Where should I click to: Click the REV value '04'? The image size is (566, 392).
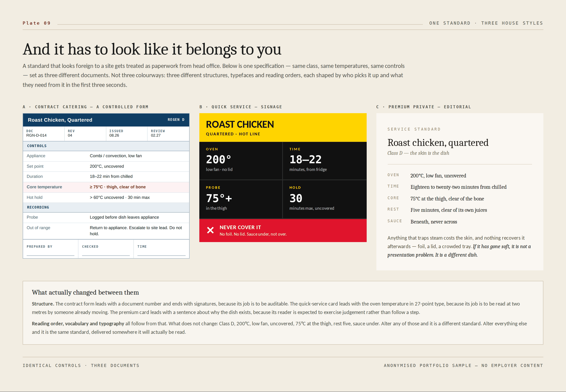70,135
